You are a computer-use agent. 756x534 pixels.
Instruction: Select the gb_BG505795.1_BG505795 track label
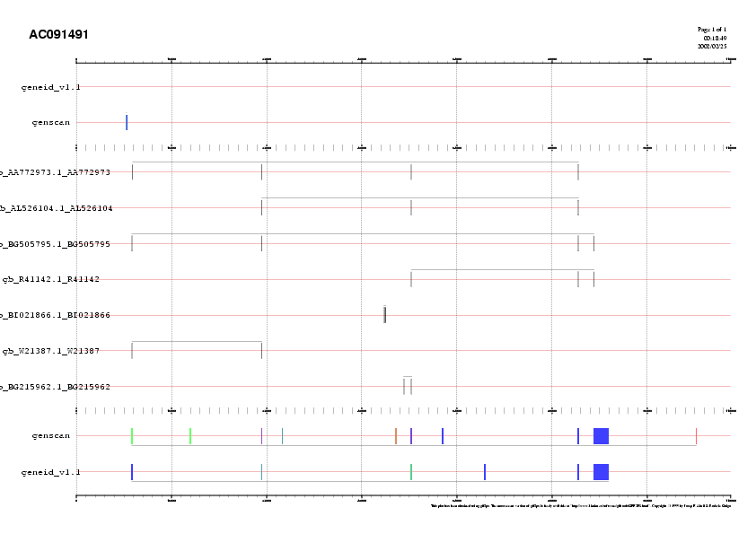[56, 244]
